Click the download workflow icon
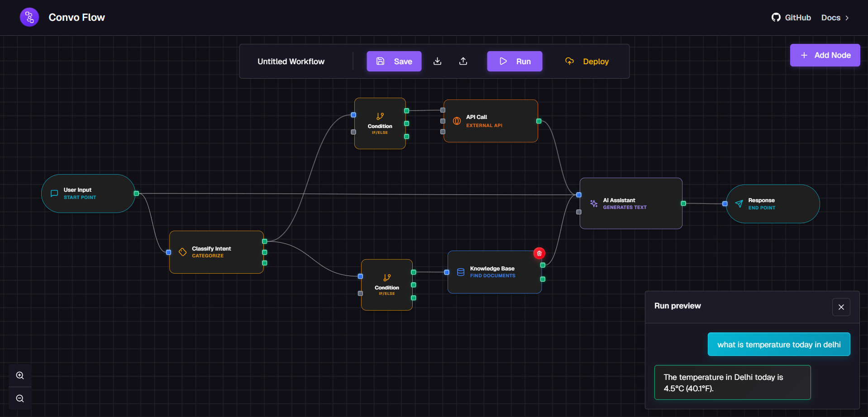 [437, 61]
